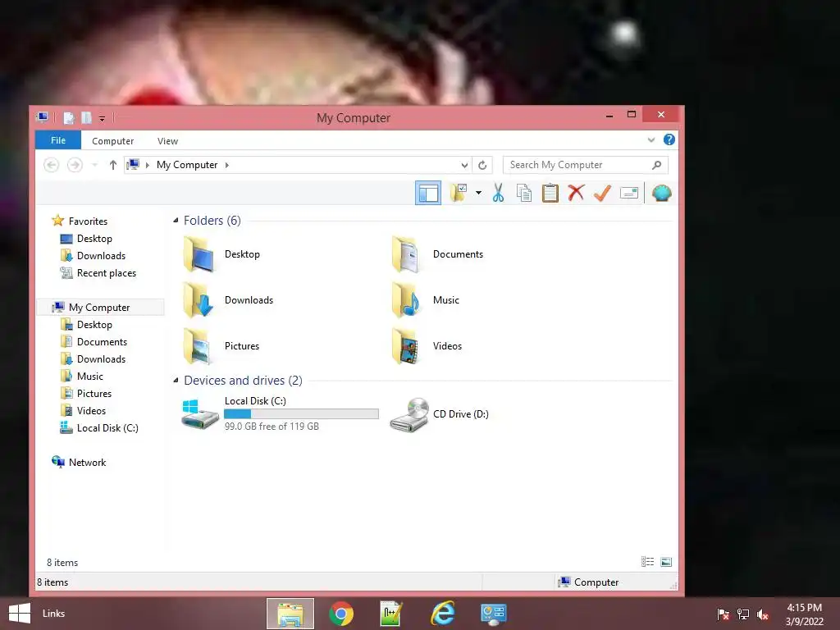
Task: Click the Rename toolbar icon
Action: tap(629, 193)
